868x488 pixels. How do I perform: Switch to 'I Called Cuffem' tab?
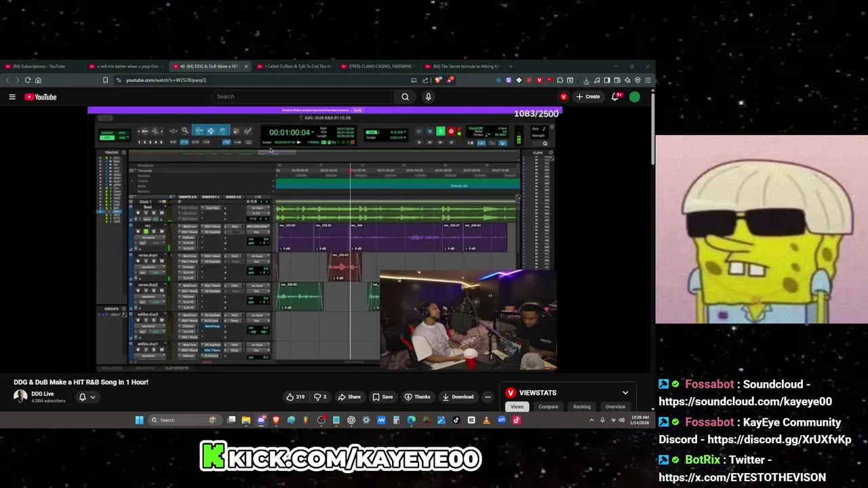click(294, 66)
